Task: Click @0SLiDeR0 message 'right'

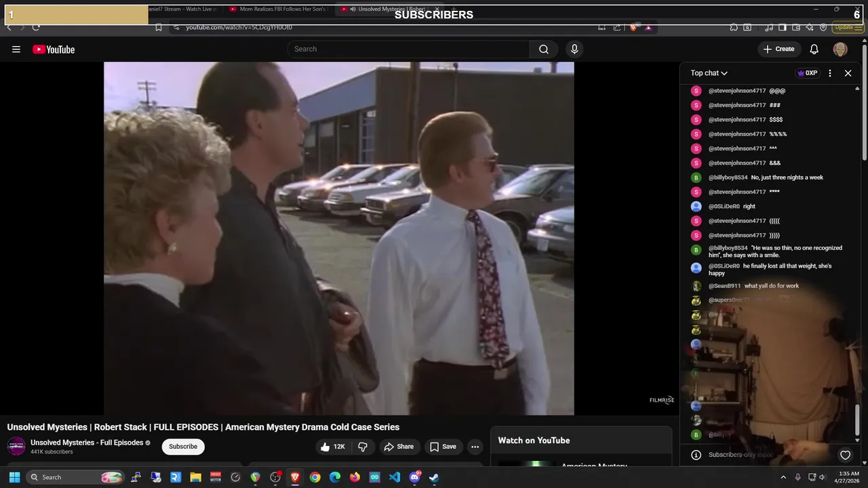Action: [x=749, y=207]
